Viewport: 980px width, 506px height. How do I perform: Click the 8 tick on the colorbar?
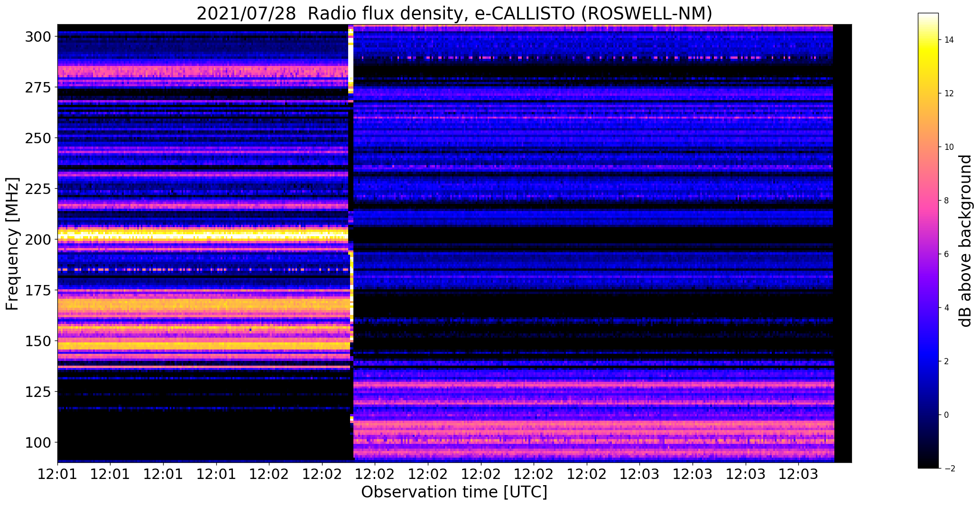947,201
